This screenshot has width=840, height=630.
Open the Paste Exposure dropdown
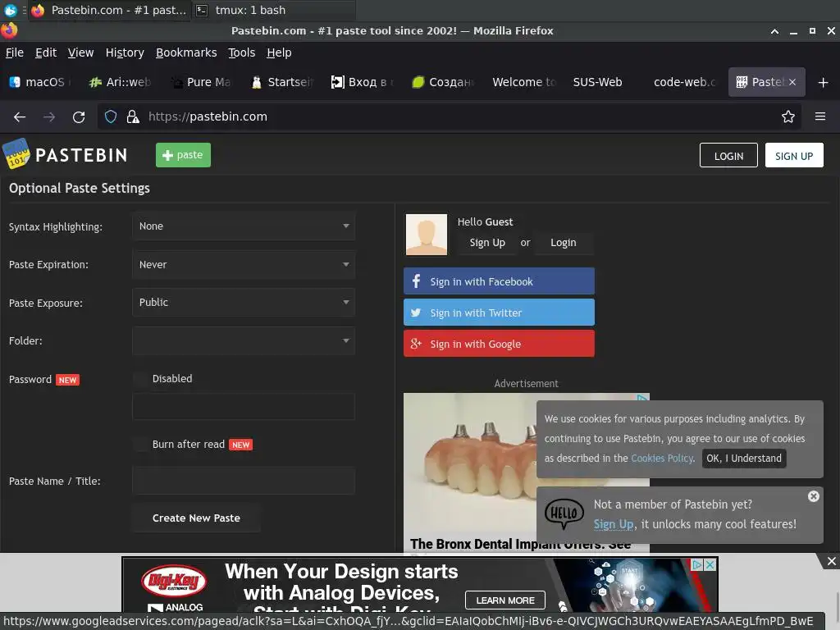tap(244, 303)
